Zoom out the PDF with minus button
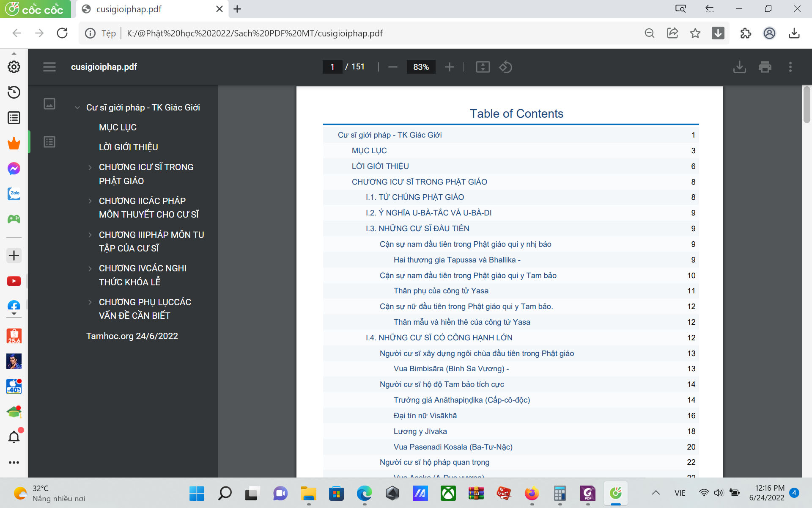The image size is (812, 508). pyautogui.click(x=393, y=67)
